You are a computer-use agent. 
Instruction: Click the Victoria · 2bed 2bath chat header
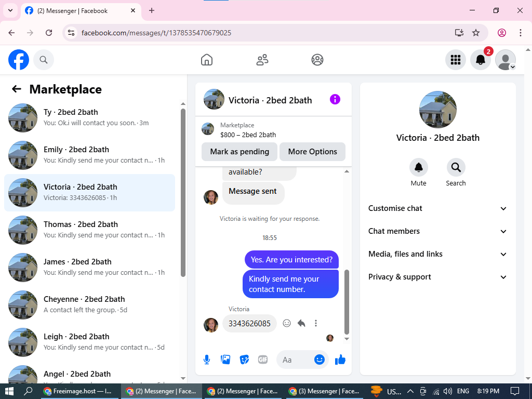click(x=270, y=100)
